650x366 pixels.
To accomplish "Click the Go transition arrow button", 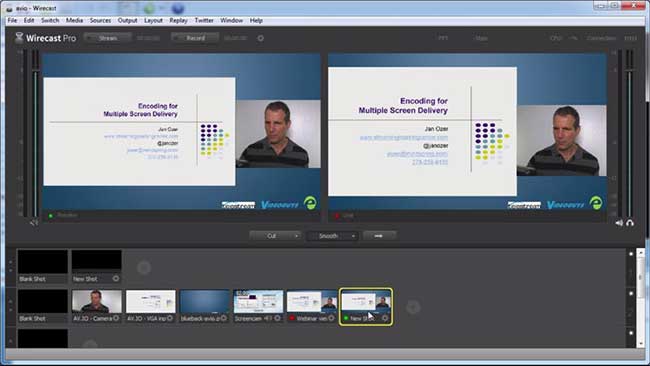I will (379, 235).
